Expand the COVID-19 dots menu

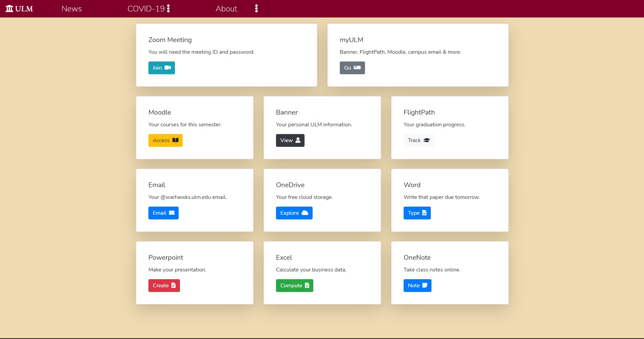[168, 8]
